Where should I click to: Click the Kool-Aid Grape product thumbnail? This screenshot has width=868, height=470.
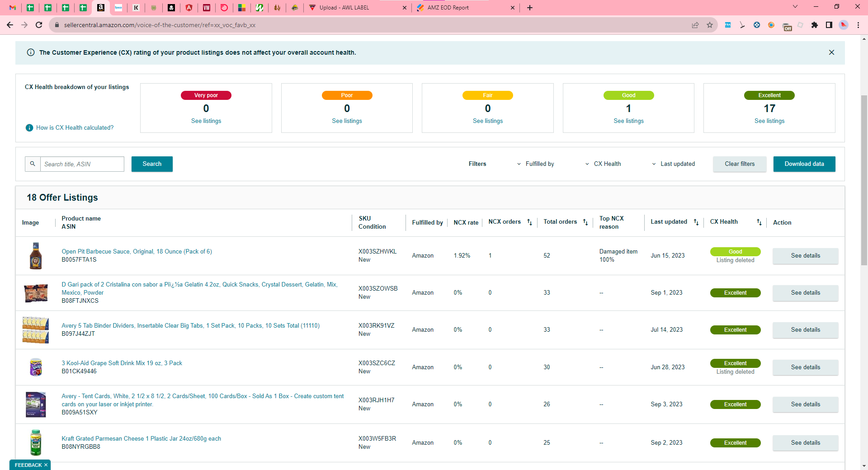tap(36, 367)
